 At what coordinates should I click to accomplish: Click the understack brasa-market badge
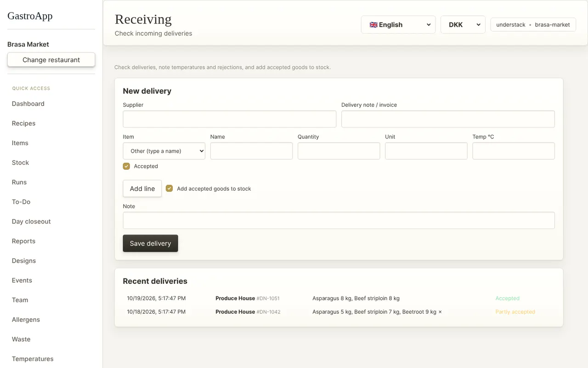point(533,25)
